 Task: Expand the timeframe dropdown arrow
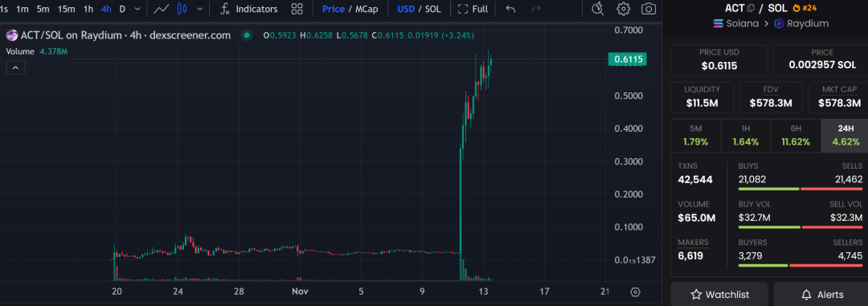coord(137,9)
